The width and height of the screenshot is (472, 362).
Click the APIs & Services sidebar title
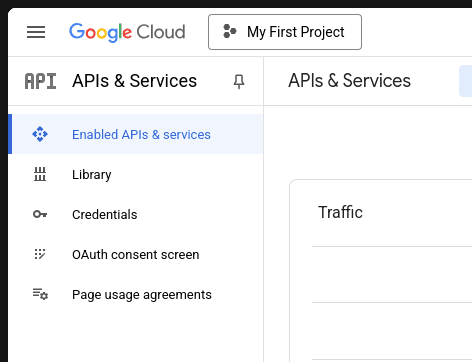pos(135,81)
